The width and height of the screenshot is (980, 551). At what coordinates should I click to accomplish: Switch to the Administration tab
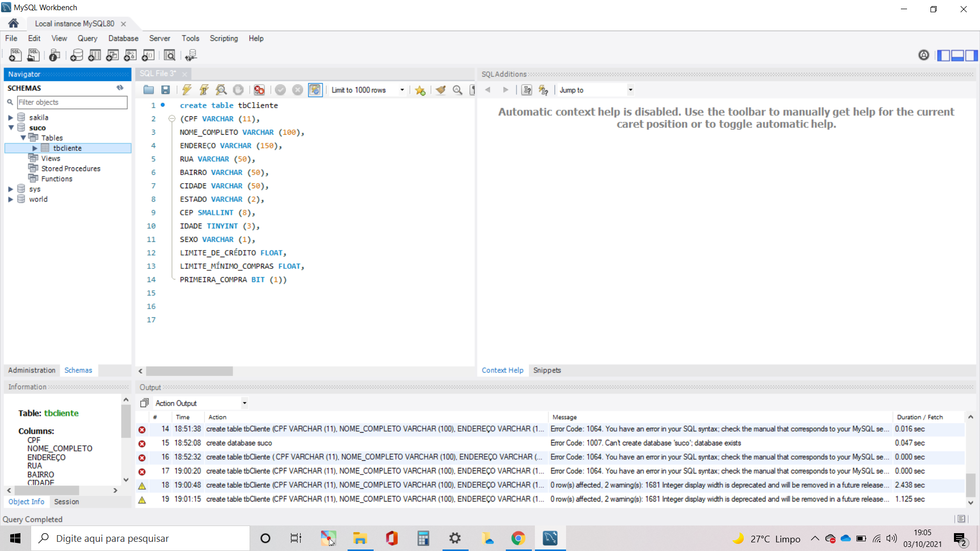32,370
